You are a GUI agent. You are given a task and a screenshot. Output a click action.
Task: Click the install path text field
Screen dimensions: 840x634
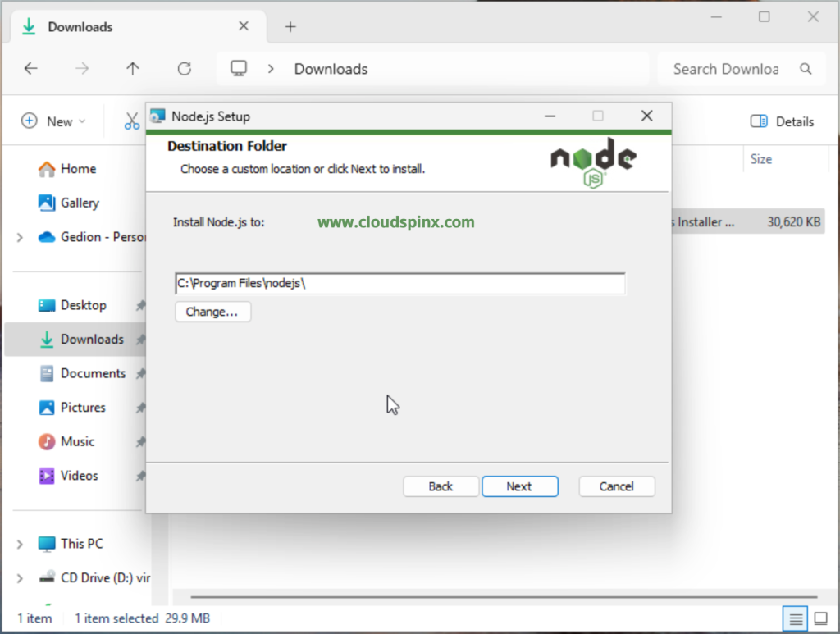click(399, 284)
